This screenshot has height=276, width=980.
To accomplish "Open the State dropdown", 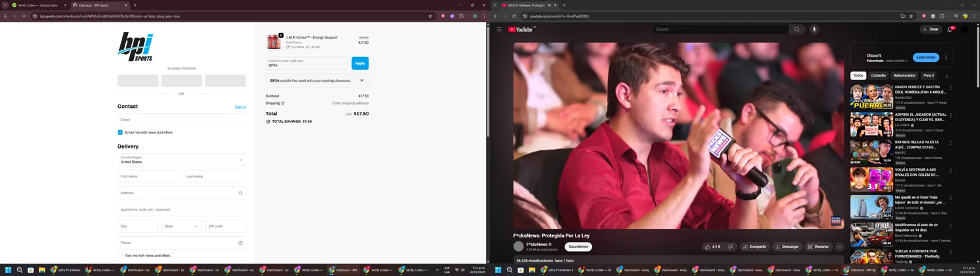I will click(x=182, y=226).
